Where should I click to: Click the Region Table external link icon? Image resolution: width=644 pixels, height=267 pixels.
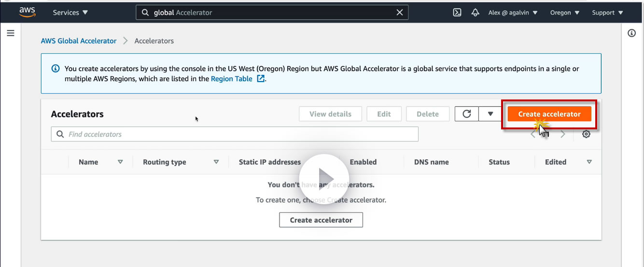coord(261,79)
